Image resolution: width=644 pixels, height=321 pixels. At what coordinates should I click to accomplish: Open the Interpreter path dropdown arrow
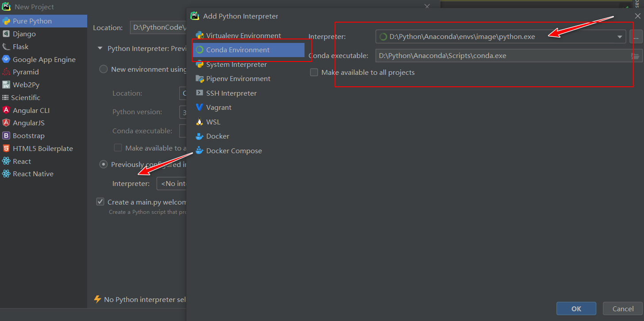pos(620,37)
